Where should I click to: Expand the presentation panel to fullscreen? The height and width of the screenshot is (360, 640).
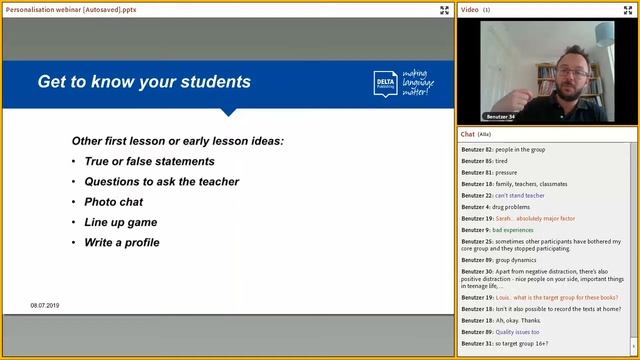tap(444, 10)
